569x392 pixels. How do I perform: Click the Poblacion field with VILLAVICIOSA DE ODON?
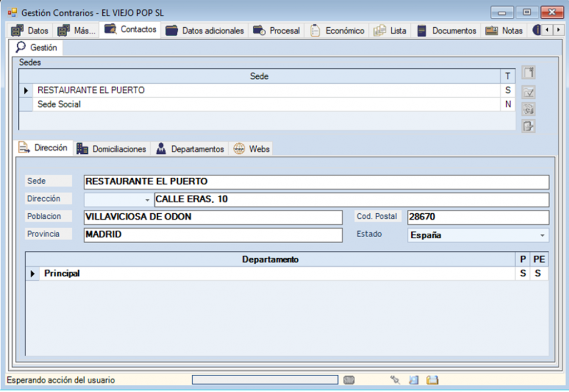tap(213, 217)
